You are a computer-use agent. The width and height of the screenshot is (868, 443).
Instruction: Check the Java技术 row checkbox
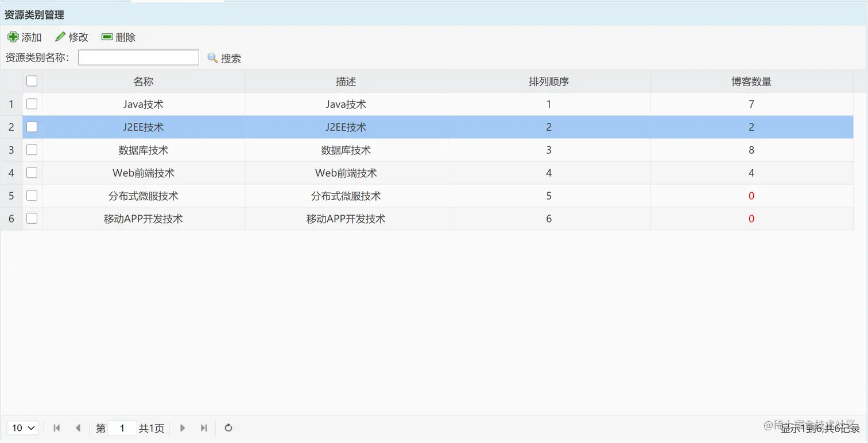coord(32,104)
